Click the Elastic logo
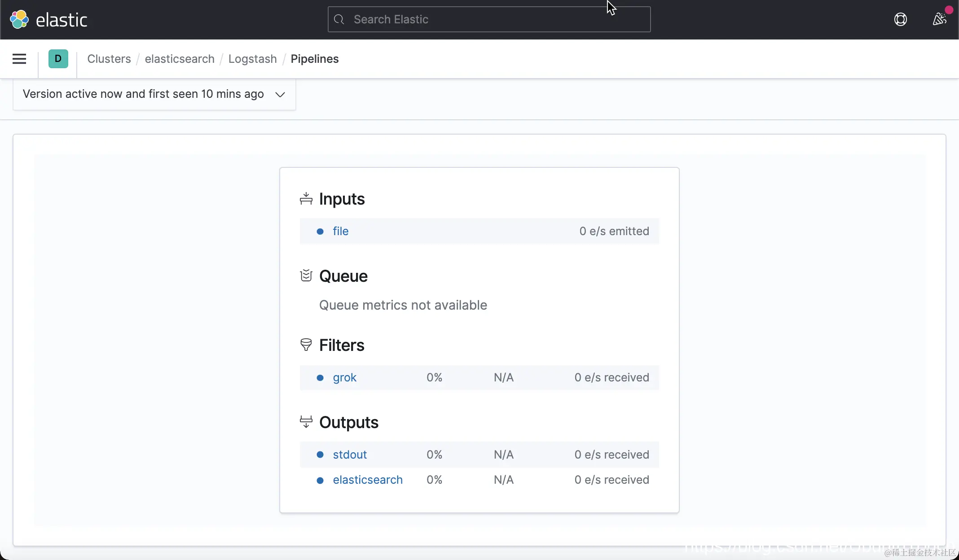Screen dimensions: 959x560 [x=48, y=20]
